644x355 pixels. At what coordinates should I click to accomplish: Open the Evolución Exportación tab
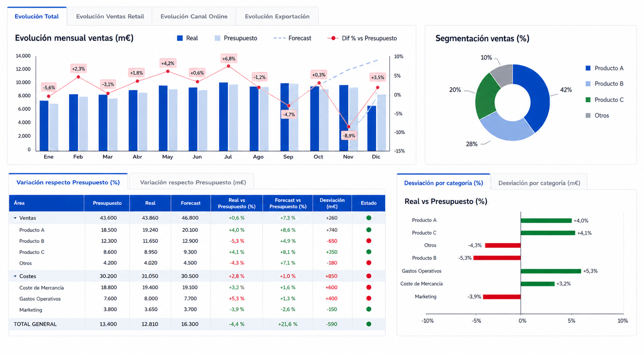click(277, 16)
